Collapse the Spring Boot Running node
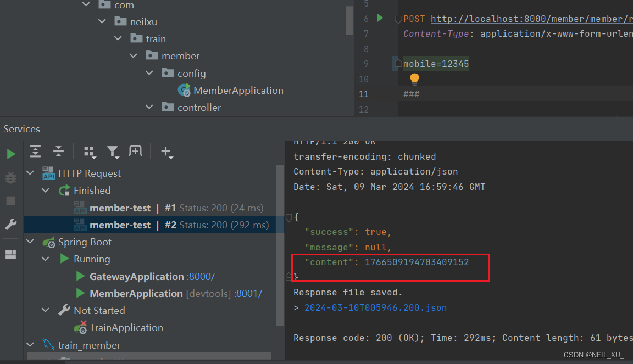633x364 pixels. pos(45,259)
